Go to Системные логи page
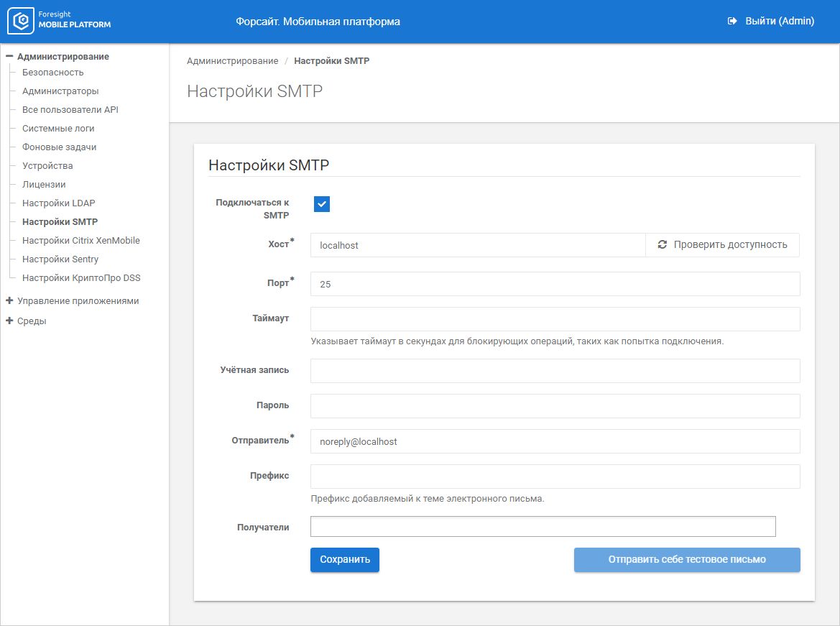This screenshot has width=840, height=626. click(x=58, y=129)
